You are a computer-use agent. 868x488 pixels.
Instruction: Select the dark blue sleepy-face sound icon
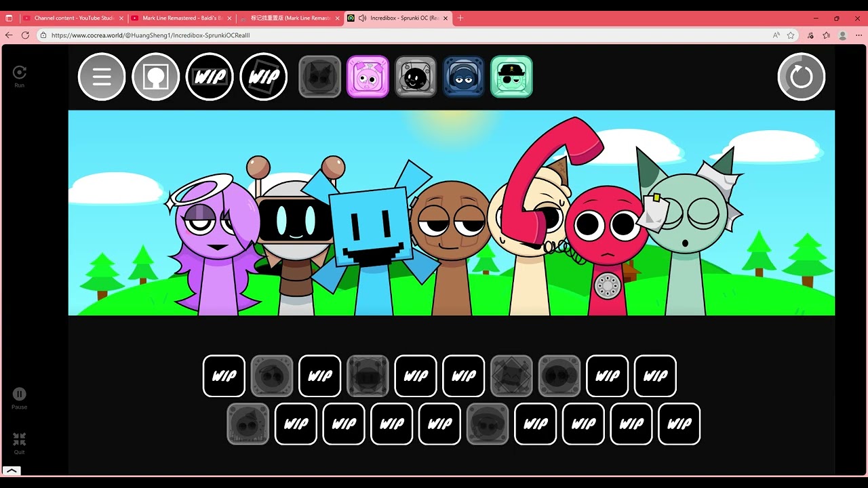(x=464, y=77)
